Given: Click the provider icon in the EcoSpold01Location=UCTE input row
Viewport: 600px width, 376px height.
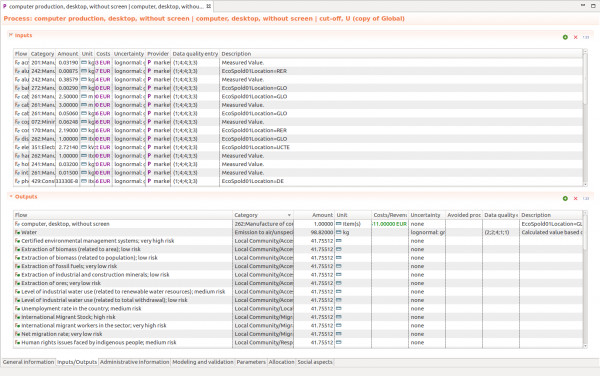Looking at the screenshot, I should [x=149, y=147].
